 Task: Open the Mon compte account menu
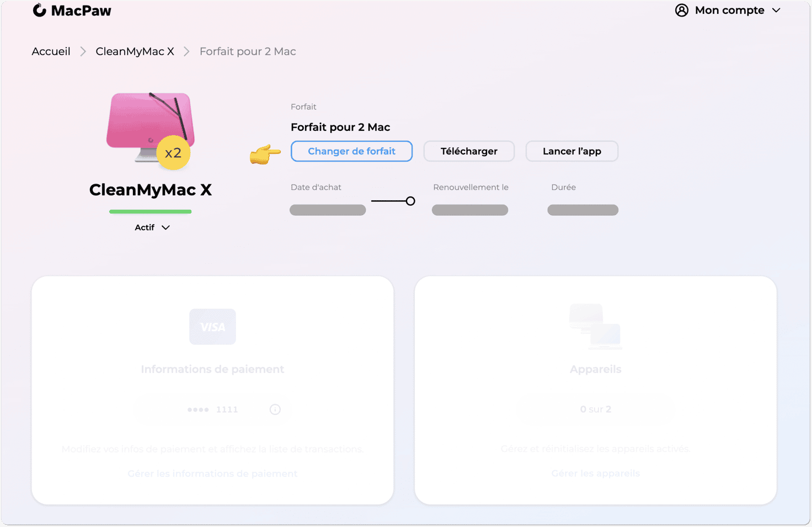coord(728,10)
